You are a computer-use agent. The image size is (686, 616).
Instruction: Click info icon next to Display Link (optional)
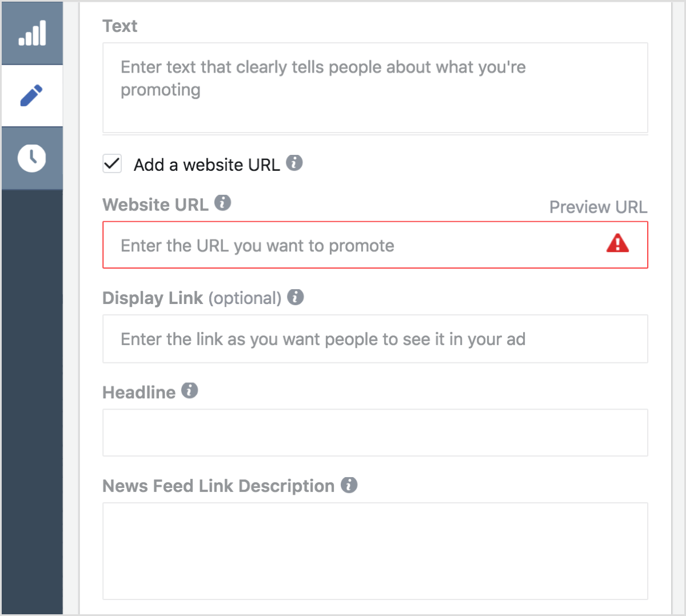[296, 297]
